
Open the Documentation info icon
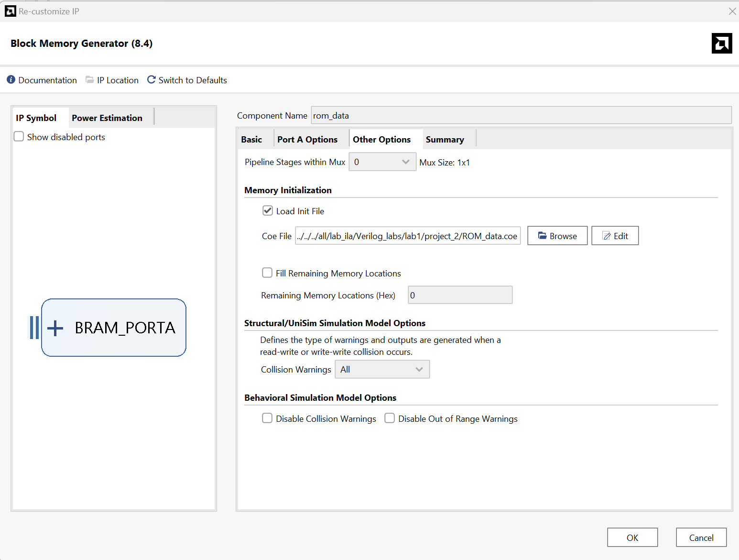pos(11,80)
